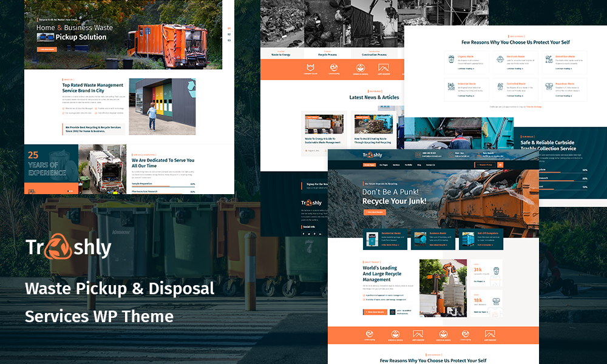
Task: Open the Home Pages nav item
Action: (369, 164)
